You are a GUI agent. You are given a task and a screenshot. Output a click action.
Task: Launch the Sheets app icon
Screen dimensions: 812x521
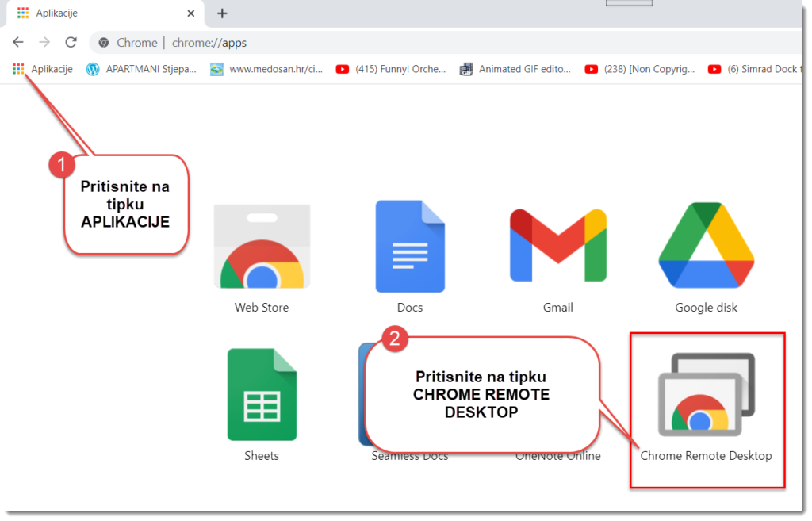[262, 395]
